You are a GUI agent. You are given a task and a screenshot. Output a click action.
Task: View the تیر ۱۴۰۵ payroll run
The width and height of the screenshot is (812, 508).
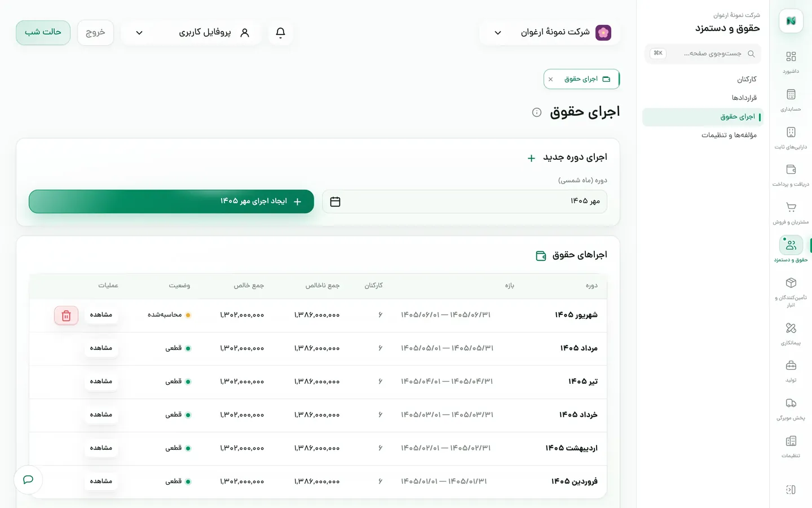101,382
